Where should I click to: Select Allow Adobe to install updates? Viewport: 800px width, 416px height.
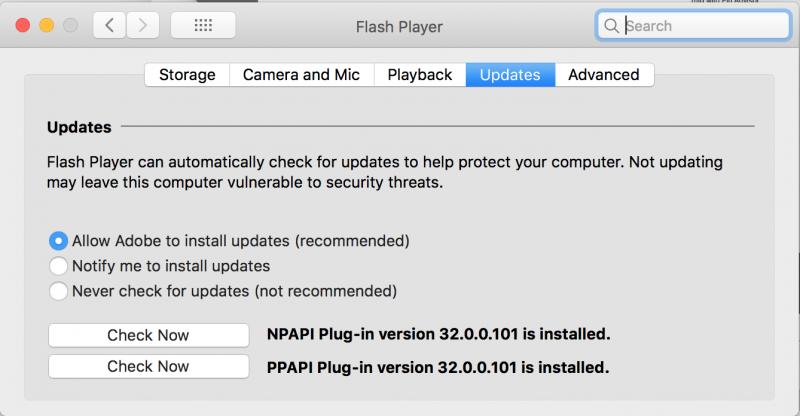[x=59, y=241]
